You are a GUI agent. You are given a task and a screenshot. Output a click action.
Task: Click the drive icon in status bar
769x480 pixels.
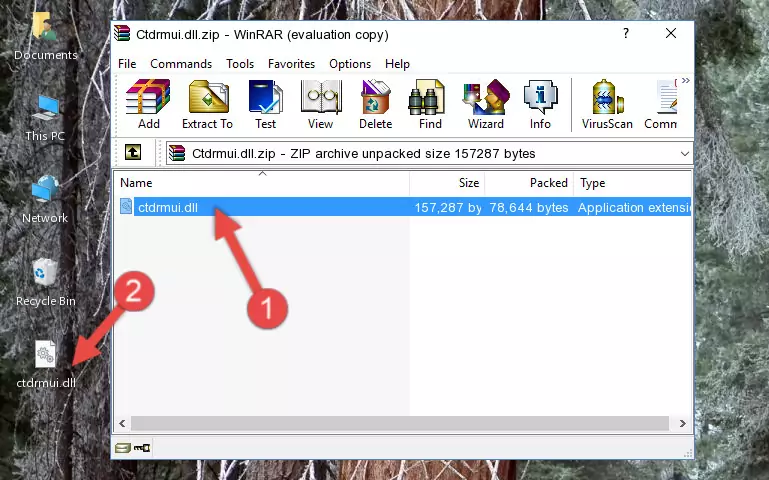click(123, 447)
